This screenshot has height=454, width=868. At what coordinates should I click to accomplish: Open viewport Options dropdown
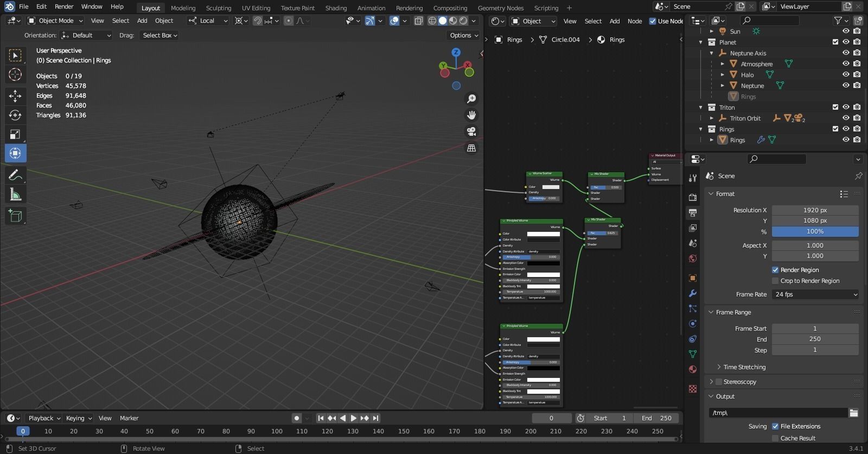pyautogui.click(x=464, y=35)
